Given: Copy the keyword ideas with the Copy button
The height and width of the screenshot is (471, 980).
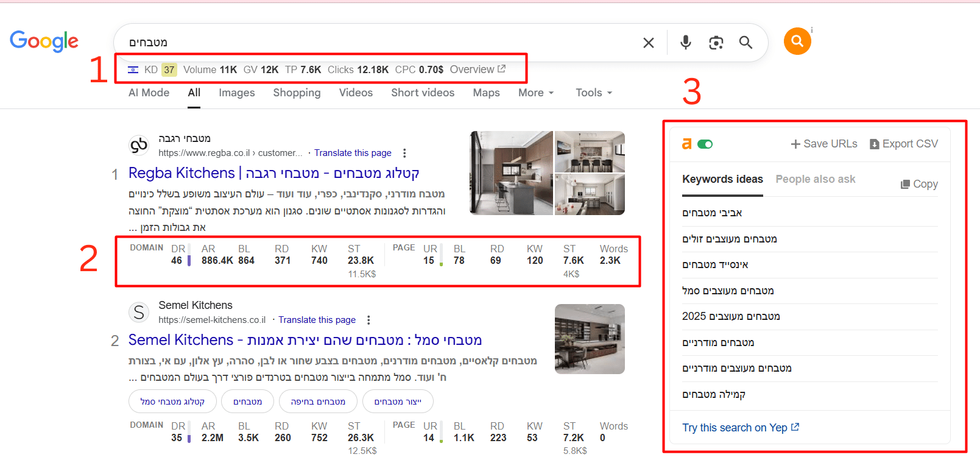Looking at the screenshot, I should tap(920, 184).
